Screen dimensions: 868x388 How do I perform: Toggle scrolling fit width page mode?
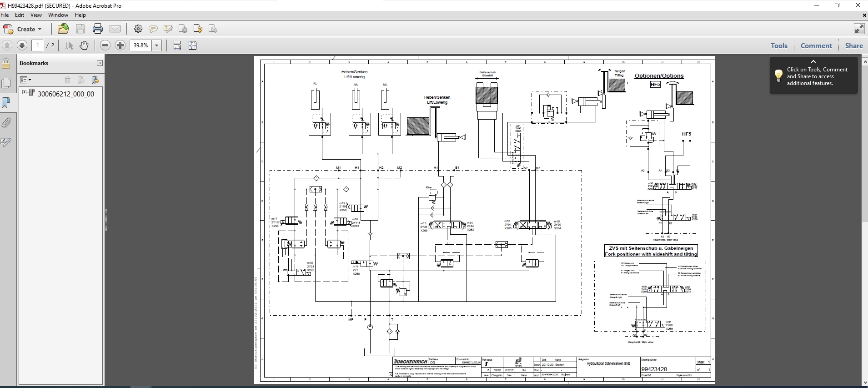(177, 45)
